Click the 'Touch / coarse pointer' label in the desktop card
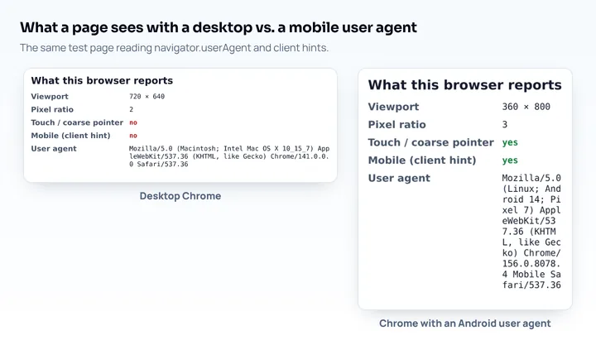This screenshot has height=364, width=596. point(77,122)
